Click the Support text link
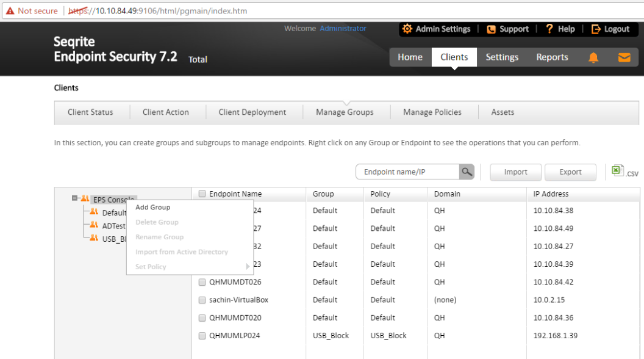The width and height of the screenshot is (644, 359). (x=514, y=29)
